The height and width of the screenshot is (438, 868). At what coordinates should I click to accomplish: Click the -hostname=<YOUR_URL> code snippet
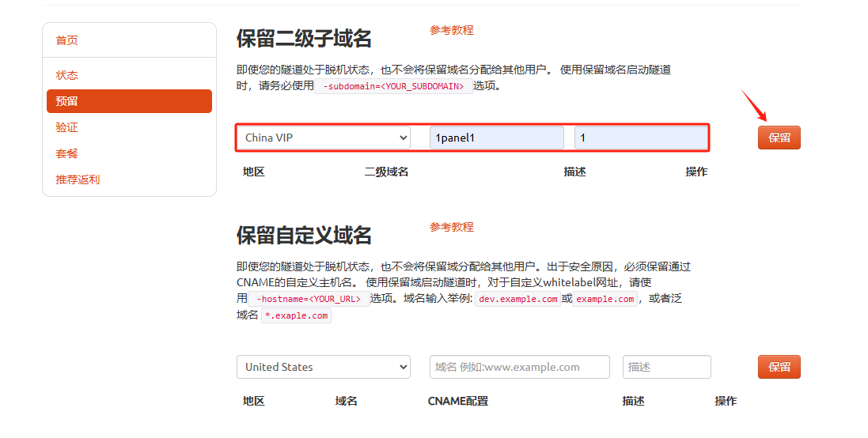coord(309,299)
